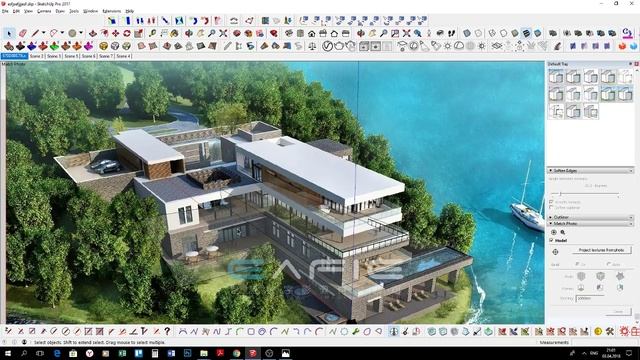The image size is (640, 360).
Task: Click the teapot render icon
Action: pyautogui.click(x=339, y=46)
